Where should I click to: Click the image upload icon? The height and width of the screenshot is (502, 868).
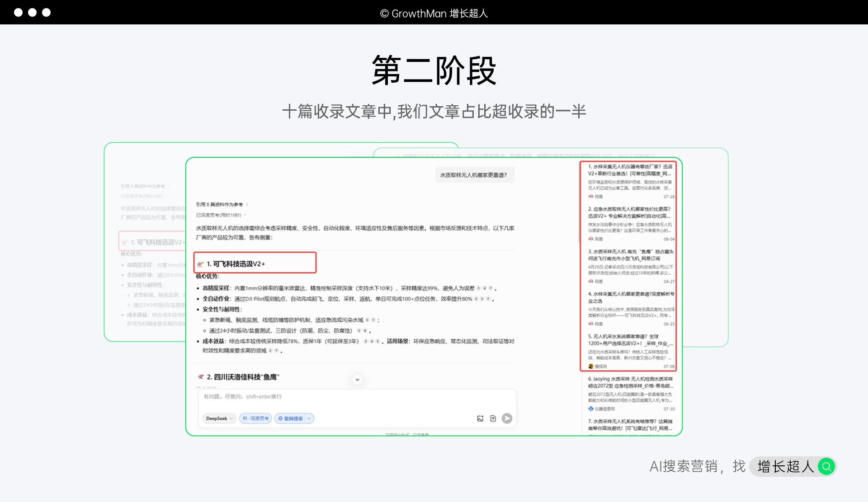(x=480, y=418)
